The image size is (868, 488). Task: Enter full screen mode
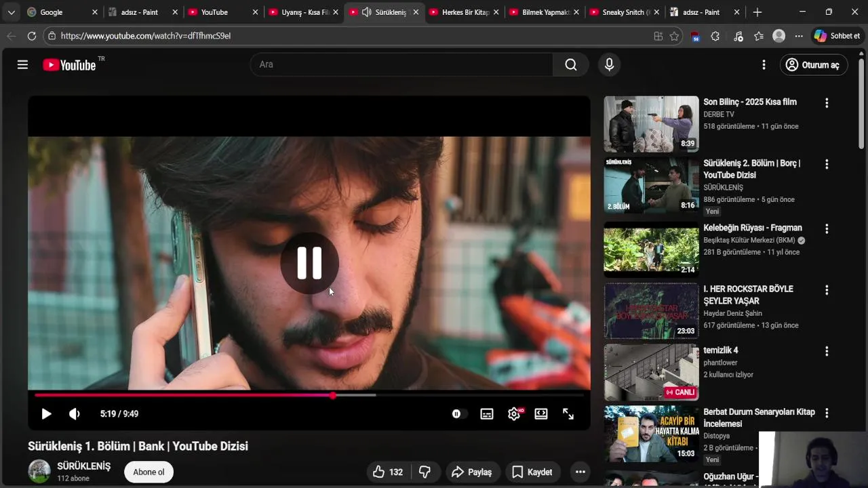point(568,413)
